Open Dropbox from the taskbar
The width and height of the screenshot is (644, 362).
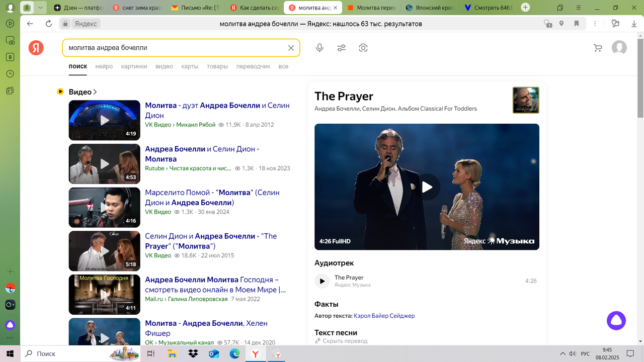pyautogui.click(x=193, y=354)
